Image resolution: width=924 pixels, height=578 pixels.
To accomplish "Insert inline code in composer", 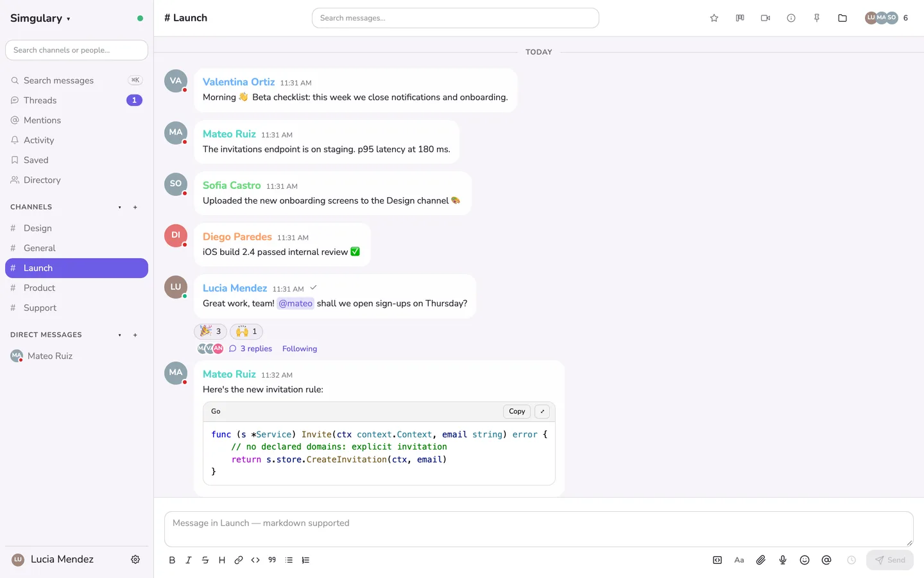I will pyautogui.click(x=255, y=560).
